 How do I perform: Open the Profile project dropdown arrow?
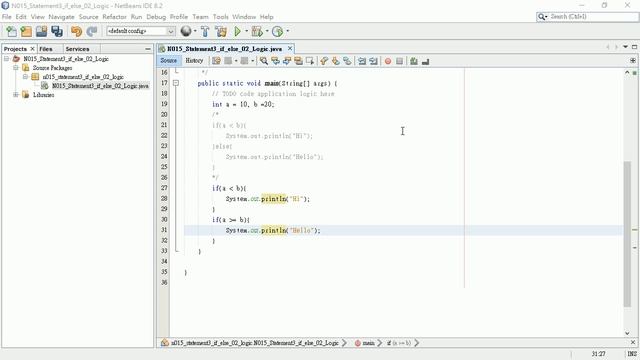tap(287, 31)
